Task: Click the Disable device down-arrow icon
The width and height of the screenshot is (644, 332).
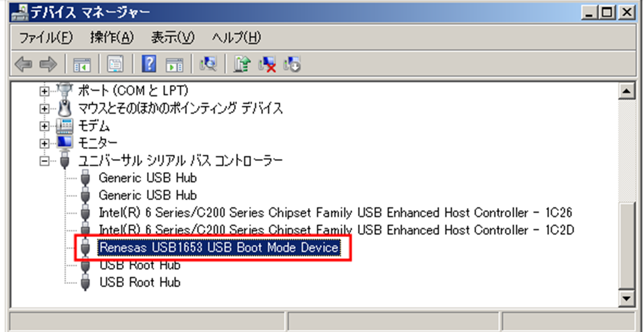Action: (292, 64)
